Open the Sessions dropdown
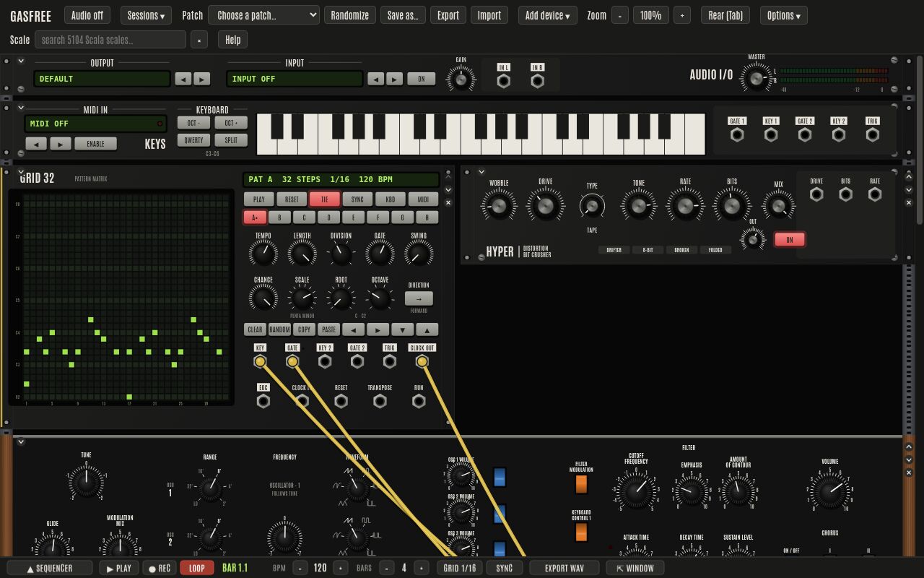 [x=145, y=15]
